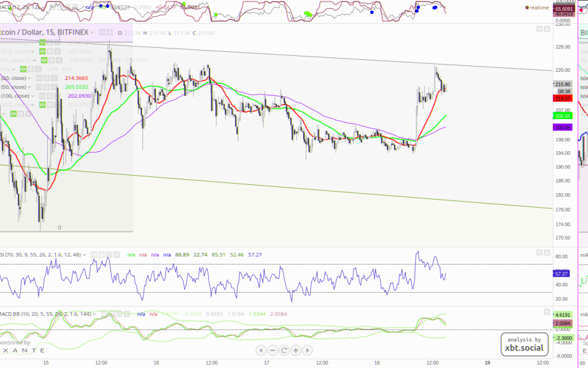Click the scroll-right chart navigation button

pyautogui.click(x=308, y=350)
